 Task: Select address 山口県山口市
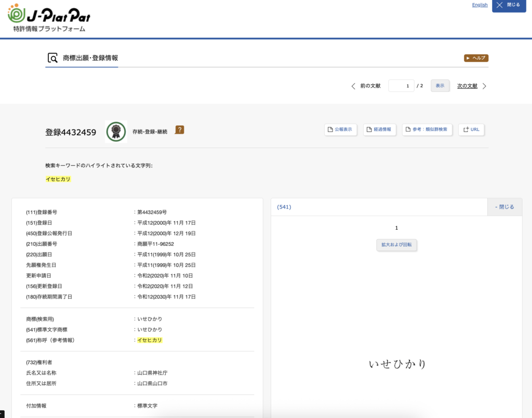[152, 383]
